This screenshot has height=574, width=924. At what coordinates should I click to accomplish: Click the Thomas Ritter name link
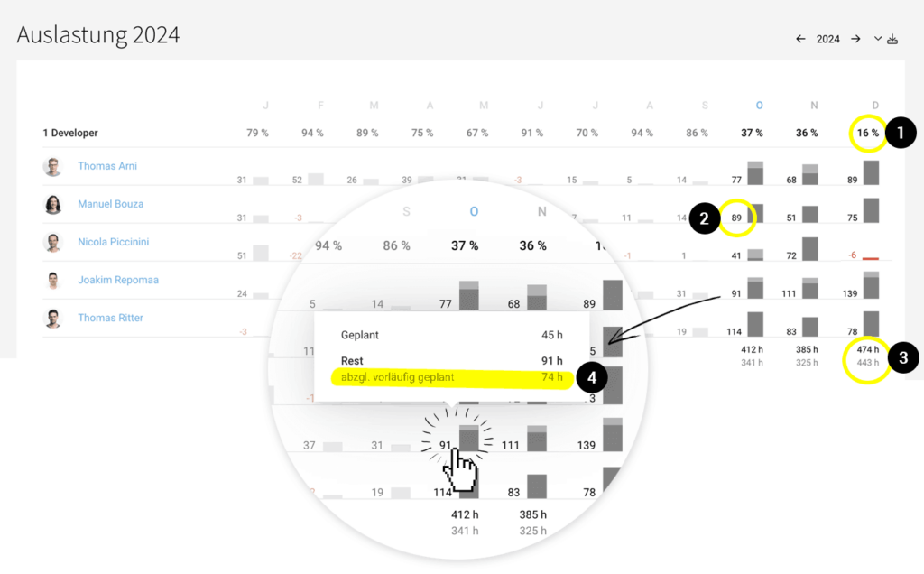point(110,318)
